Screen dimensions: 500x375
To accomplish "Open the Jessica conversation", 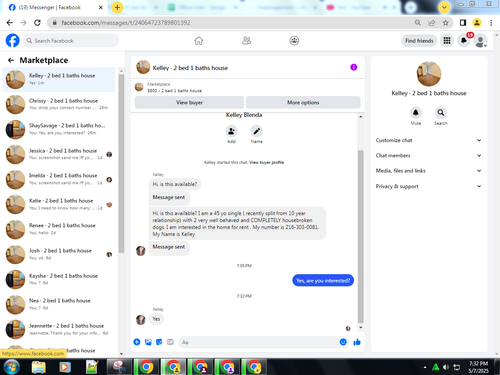I will (x=59, y=154).
